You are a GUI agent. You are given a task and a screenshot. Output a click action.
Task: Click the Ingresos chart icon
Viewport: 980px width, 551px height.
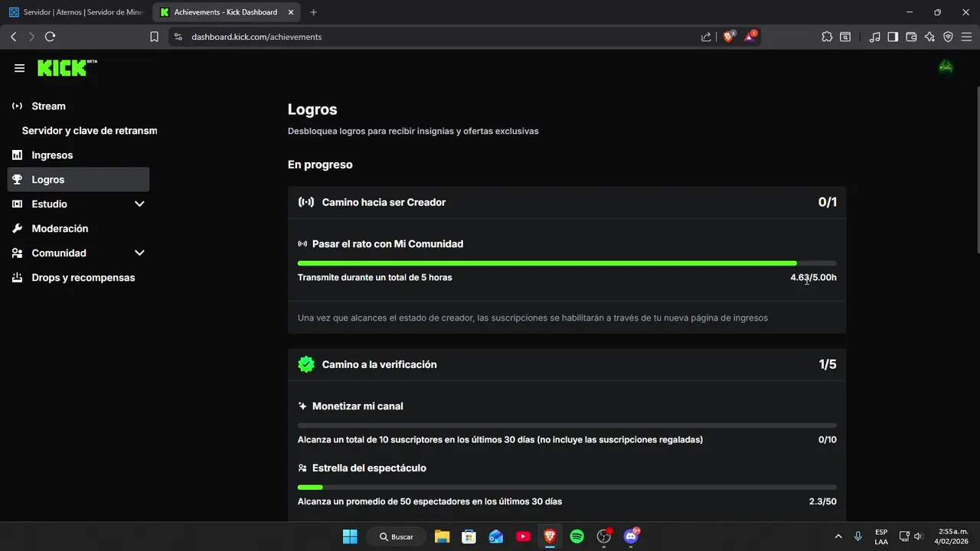[17, 155]
